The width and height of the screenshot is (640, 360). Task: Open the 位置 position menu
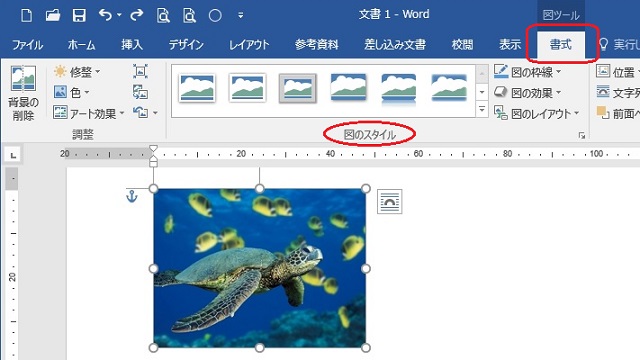pyautogui.click(x=617, y=72)
